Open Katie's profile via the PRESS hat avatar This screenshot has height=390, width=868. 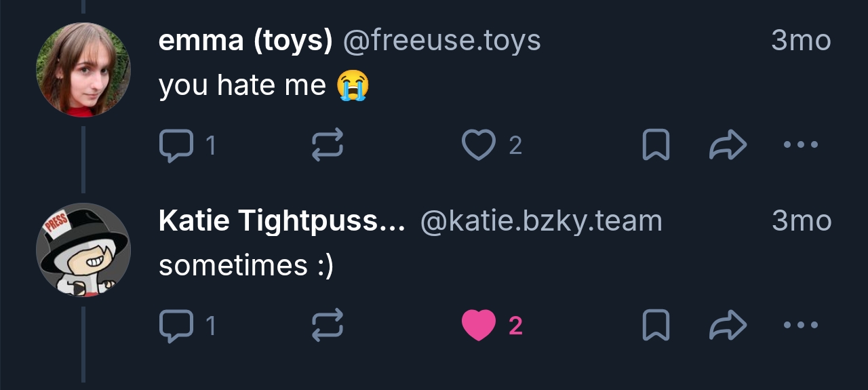[x=83, y=250]
